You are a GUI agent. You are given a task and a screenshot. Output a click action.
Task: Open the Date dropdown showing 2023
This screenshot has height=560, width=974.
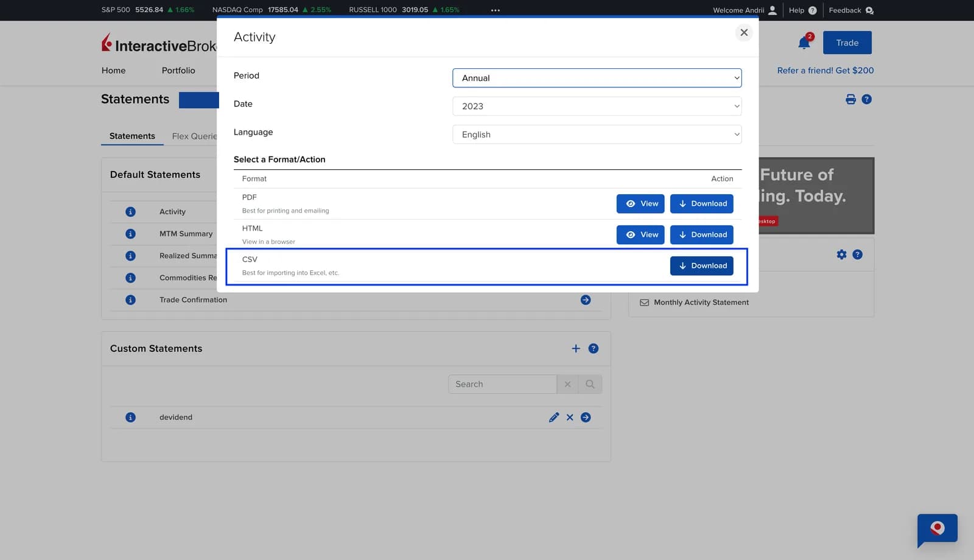[597, 106]
